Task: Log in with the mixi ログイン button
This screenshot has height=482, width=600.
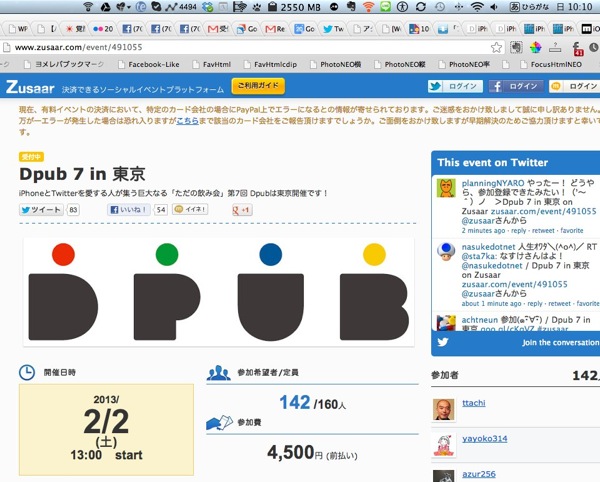Action: click(x=574, y=86)
